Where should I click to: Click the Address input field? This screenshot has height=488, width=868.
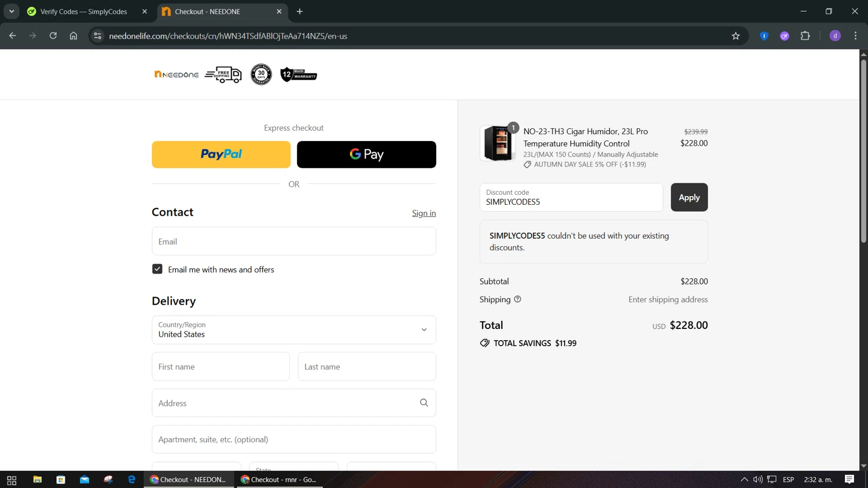click(x=294, y=403)
